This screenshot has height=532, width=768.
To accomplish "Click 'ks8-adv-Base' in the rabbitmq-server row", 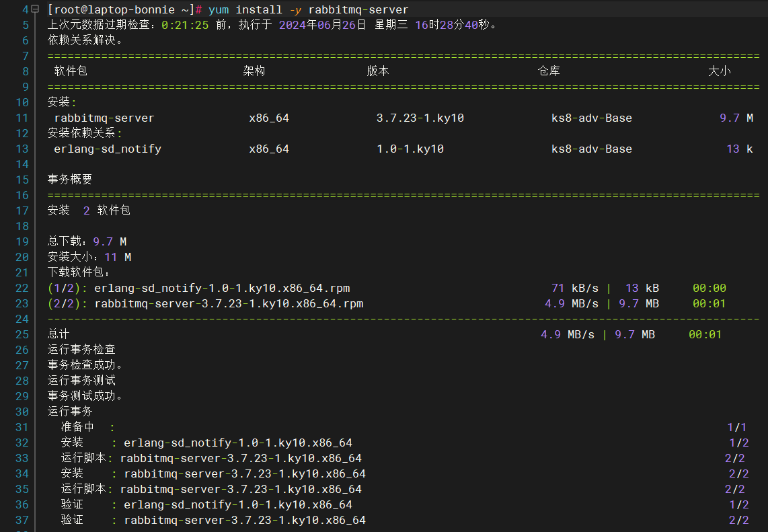I will (592, 118).
